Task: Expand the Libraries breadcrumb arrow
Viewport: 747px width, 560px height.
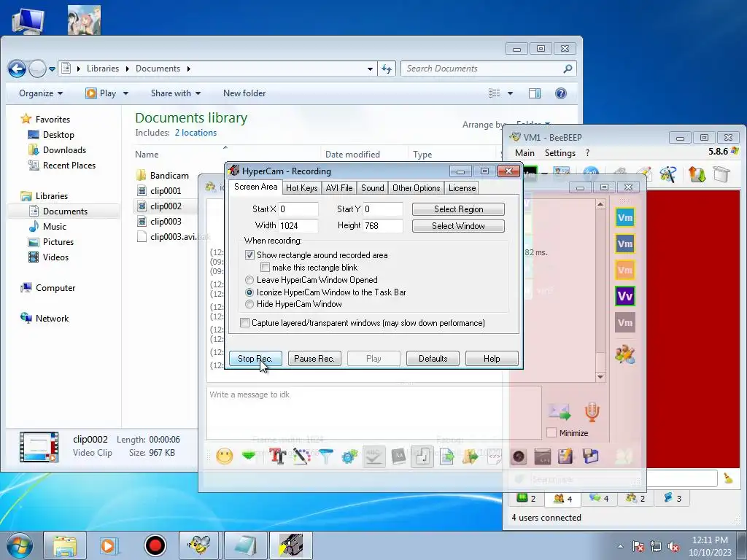Action: pyautogui.click(x=127, y=69)
